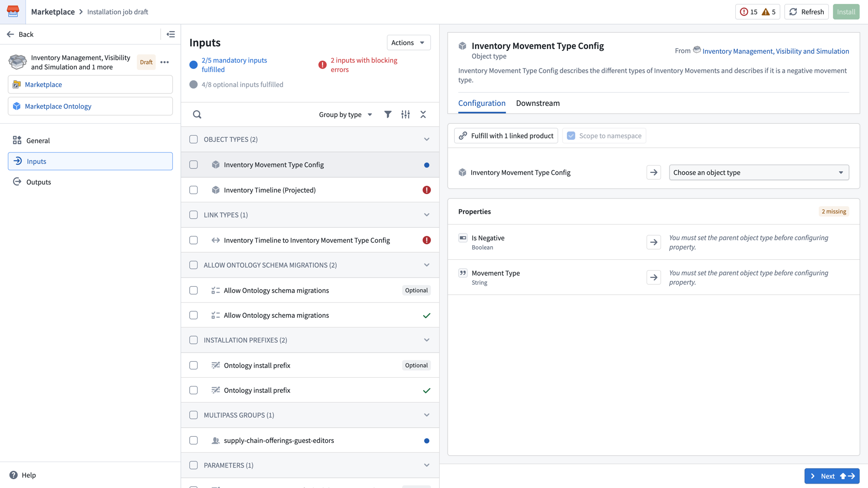868x488 pixels.
Task: Check the Inventory Timeline (Projected) checkbox
Action: (194, 190)
